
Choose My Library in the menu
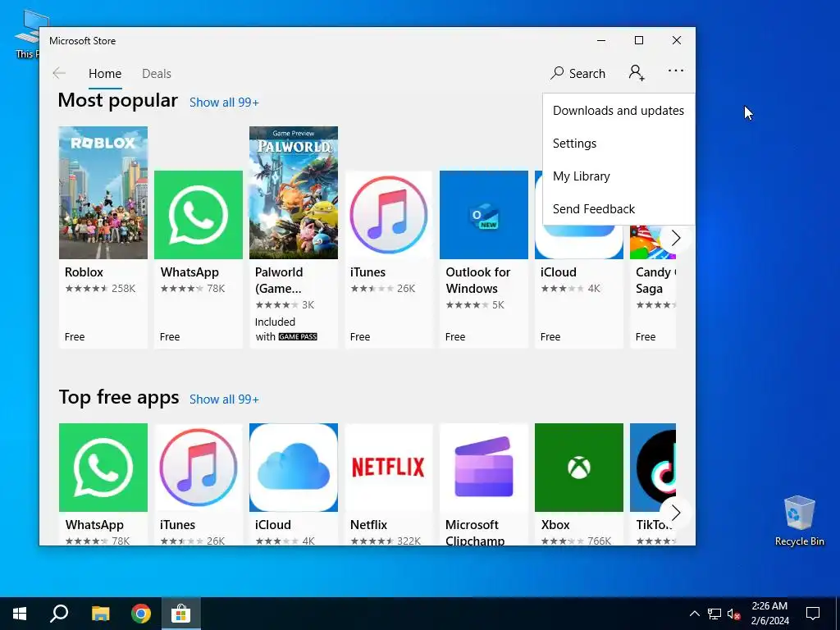tap(619, 176)
